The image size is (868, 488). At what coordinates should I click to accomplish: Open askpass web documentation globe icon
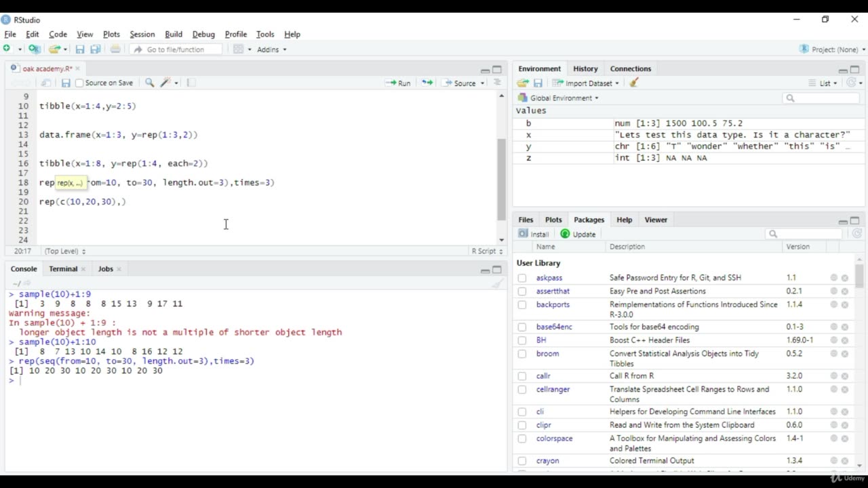coord(834,278)
